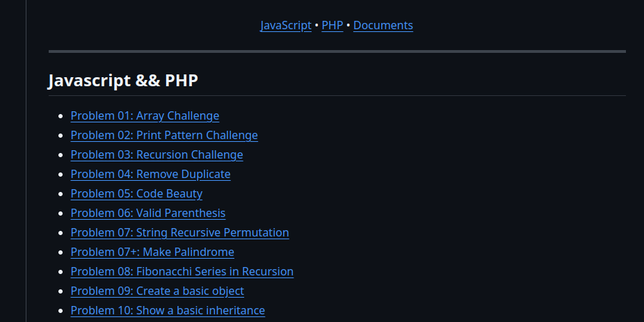Click the bullet point beside Problem 10
The image size is (644, 322).
click(61, 311)
